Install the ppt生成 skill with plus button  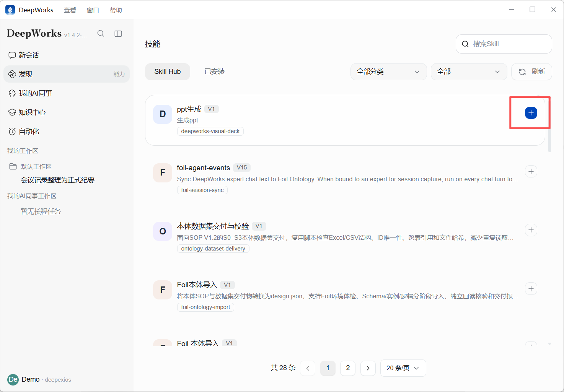point(531,113)
